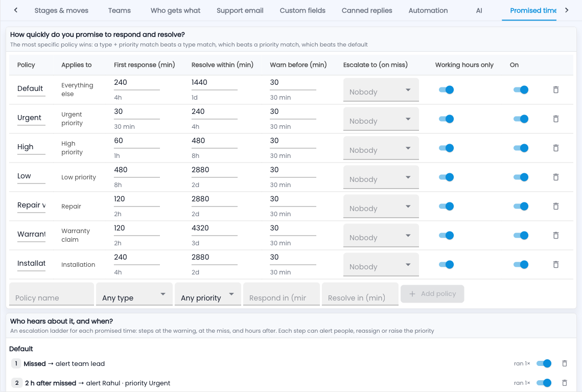
Task: Edit Urgent policy First response value 30
Action: coord(136,112)
